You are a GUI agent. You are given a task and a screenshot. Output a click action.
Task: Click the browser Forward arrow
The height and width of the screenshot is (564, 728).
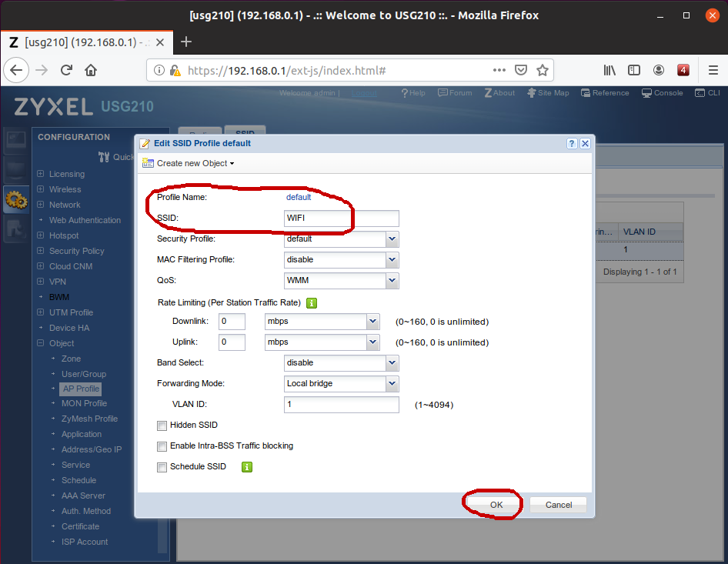[x=42, y=70]
